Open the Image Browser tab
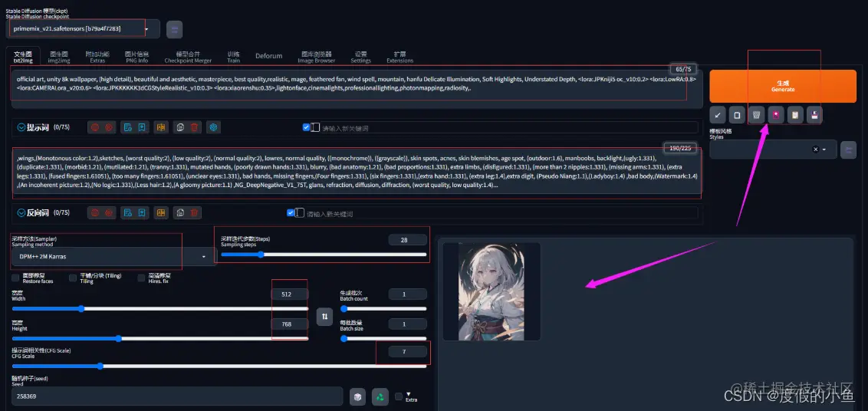The image size is (868, 411). point(316,57)
